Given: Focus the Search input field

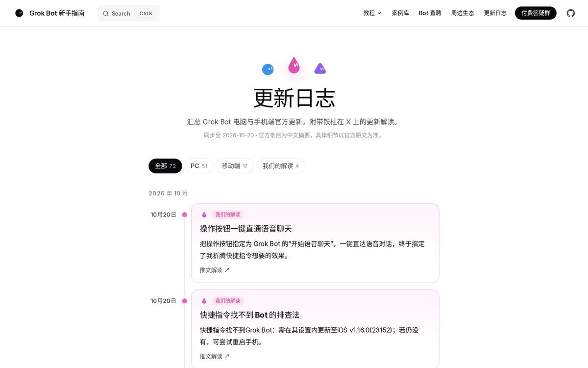Looking at the screenshot, I should coord(128,13).
